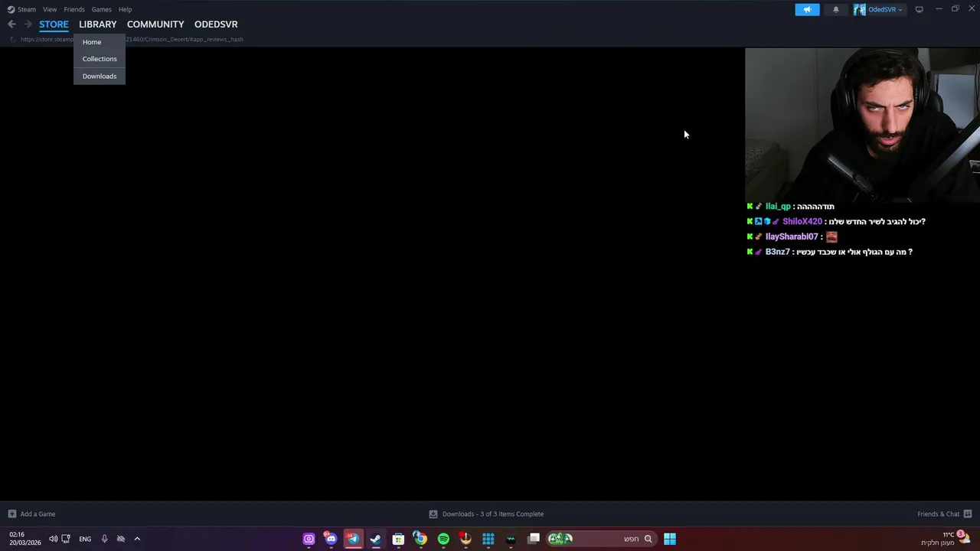Open Steam from the taskbar
Screen dimensions: 980x551
[375, 539]
